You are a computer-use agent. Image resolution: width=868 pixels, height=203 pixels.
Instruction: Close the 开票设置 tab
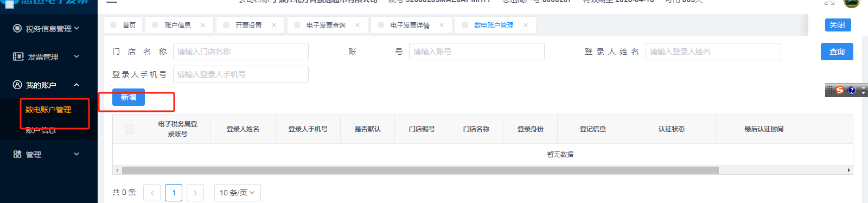click(x=274, y=25)
